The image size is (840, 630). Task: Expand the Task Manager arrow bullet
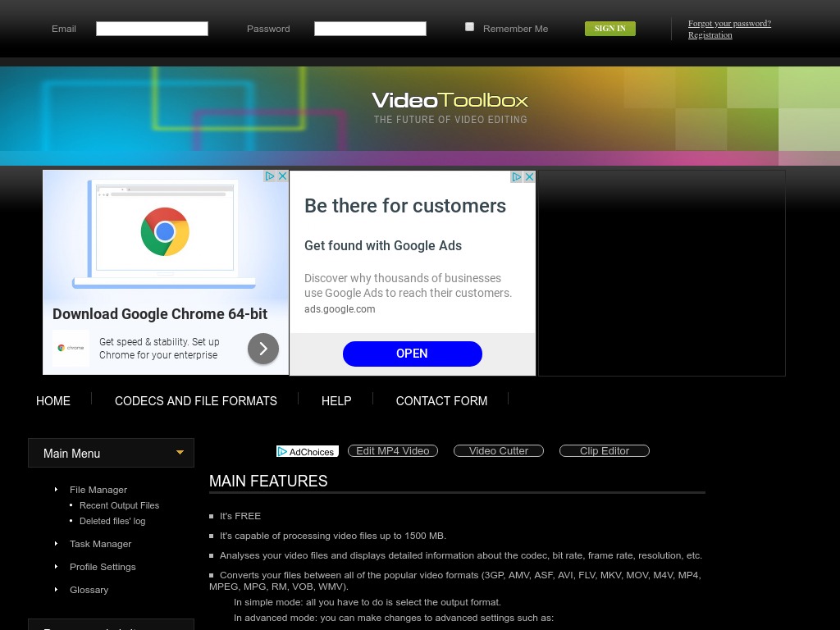[x=57, y=544]
